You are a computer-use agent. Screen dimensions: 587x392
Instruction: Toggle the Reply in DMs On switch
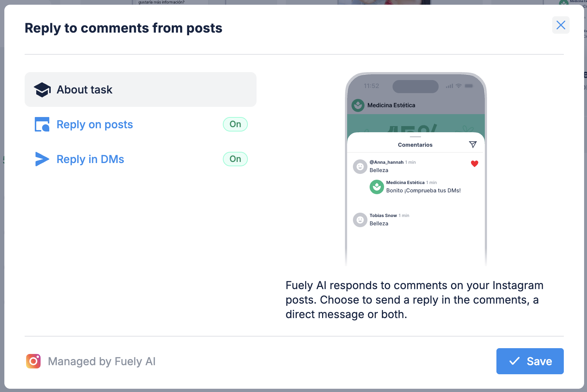(235, 159)
